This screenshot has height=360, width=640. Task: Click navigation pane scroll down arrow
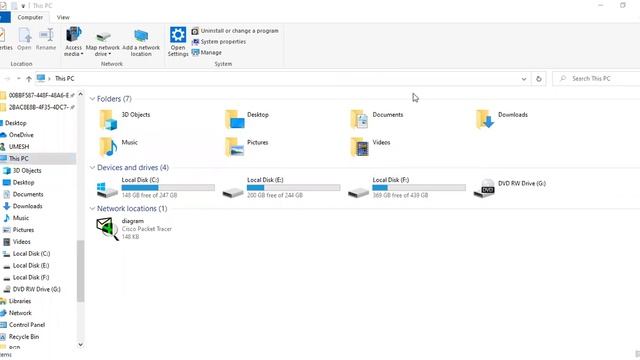pos(80,344)
